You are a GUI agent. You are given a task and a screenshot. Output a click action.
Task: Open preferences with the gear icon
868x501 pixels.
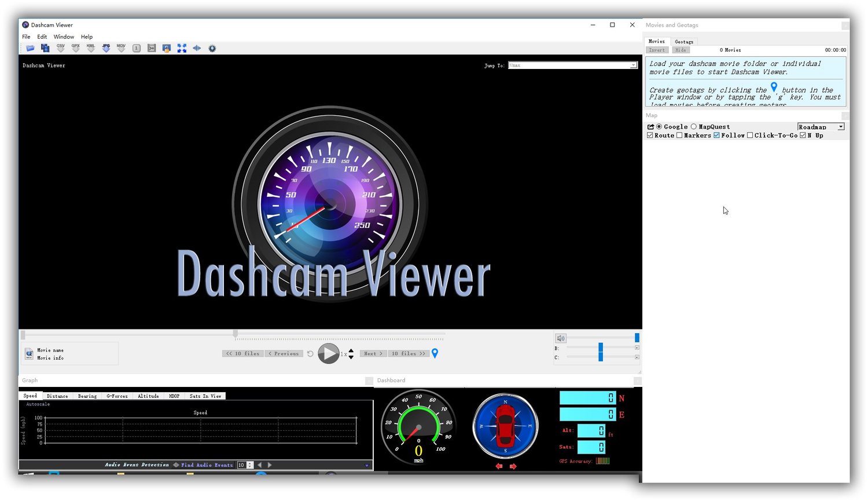212,48
